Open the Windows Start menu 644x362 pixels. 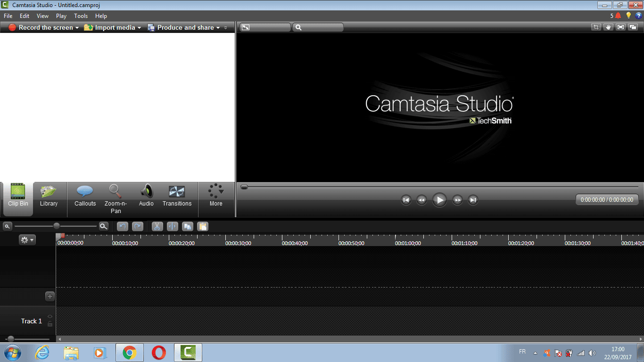coord(12,353)
